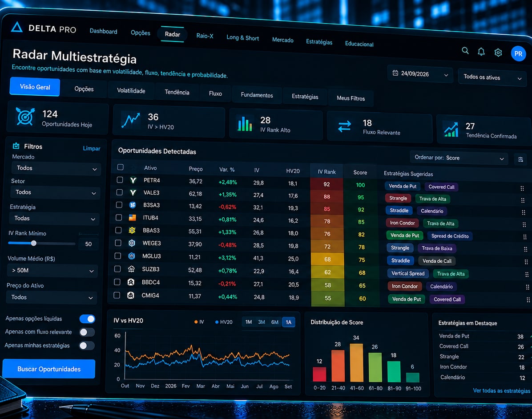Click the line chart icon beside IV > HV20
532x419 pixels.
[131, 120]
